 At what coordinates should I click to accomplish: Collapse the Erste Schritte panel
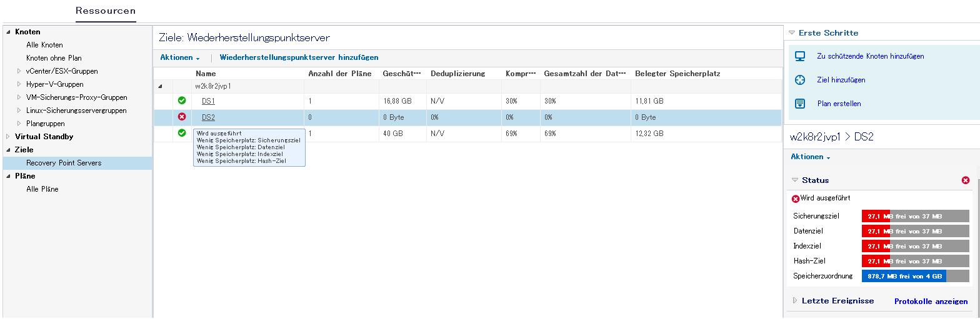[792, 33]
